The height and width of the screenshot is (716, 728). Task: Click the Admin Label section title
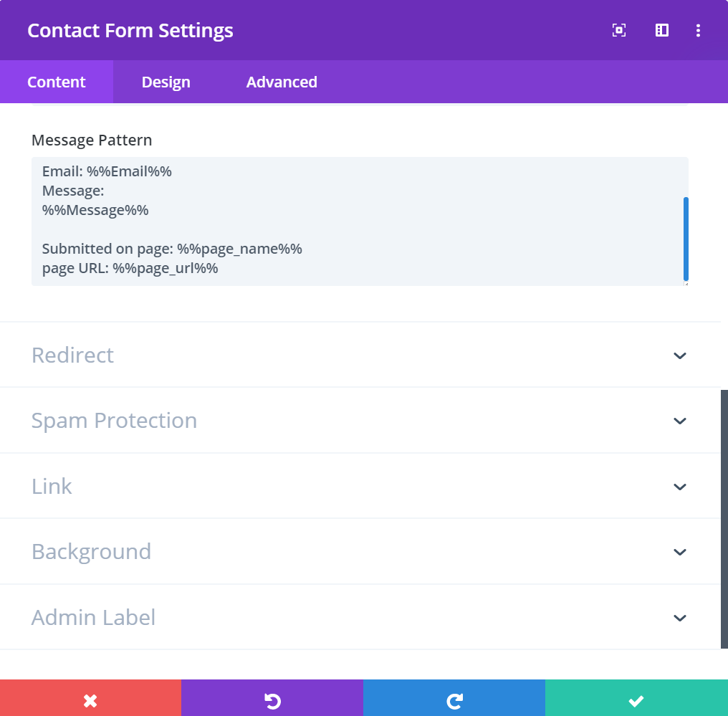93,617
